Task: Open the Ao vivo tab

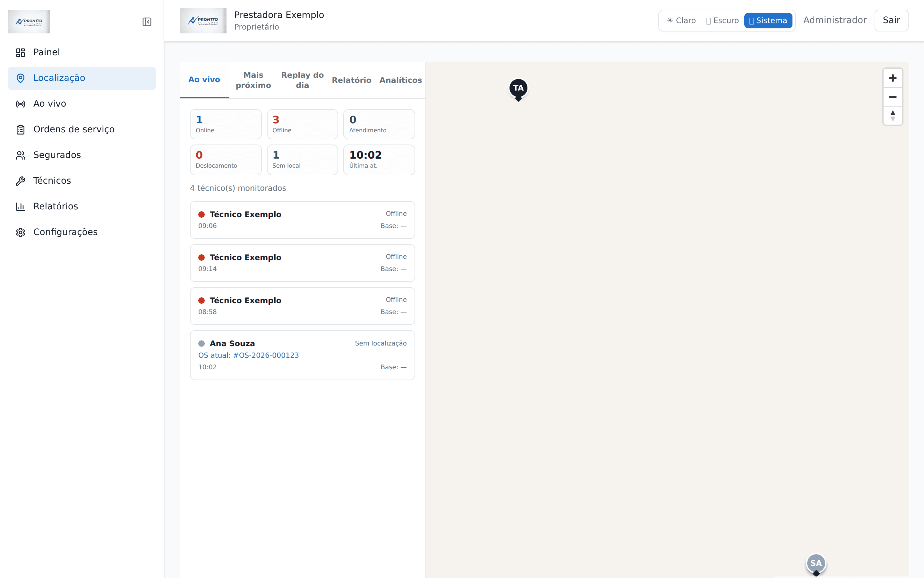Action: [204, 80]
